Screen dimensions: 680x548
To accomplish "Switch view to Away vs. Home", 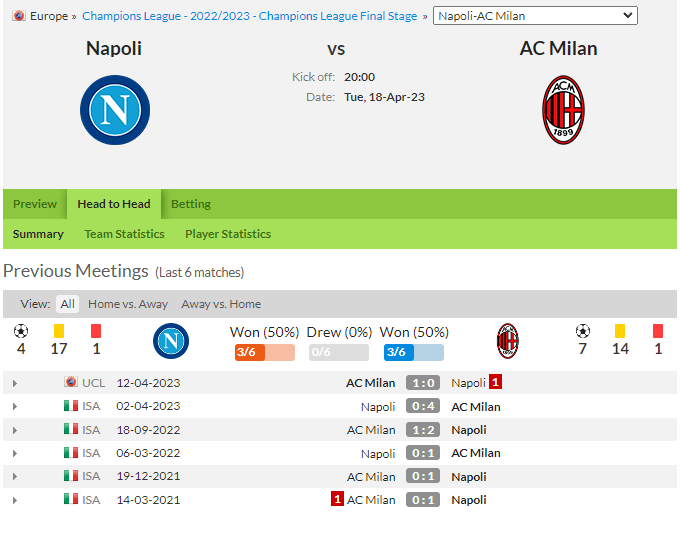I will tap(221, 304).
